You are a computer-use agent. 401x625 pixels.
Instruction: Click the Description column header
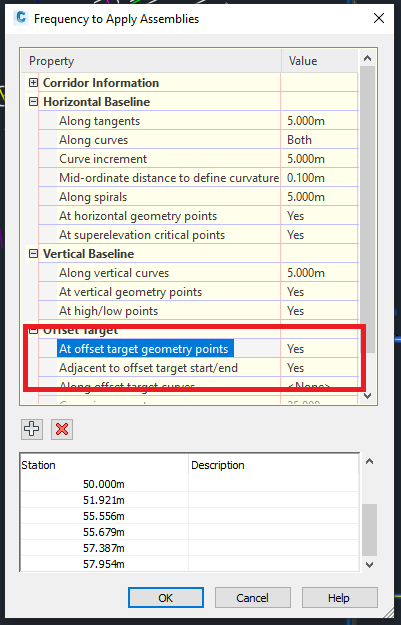(274, 465)
